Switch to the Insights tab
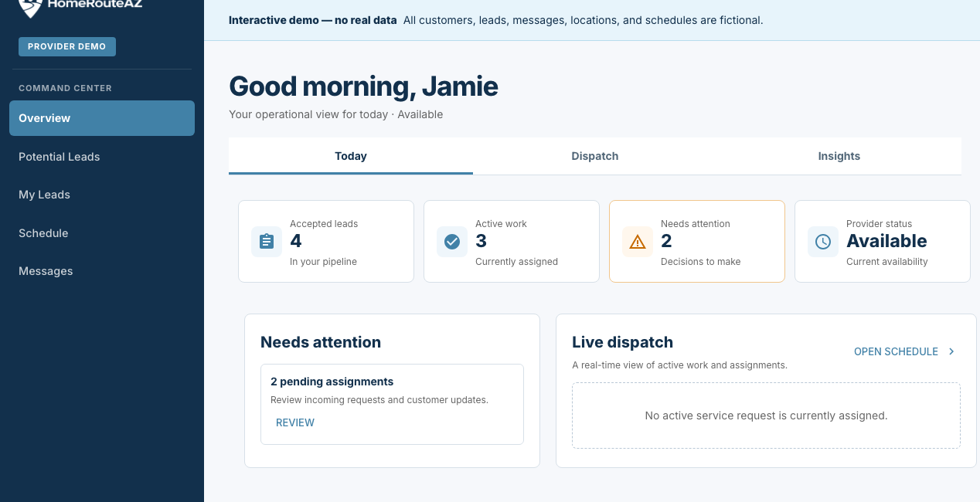The image size is (980, 502). click(839, 156)
